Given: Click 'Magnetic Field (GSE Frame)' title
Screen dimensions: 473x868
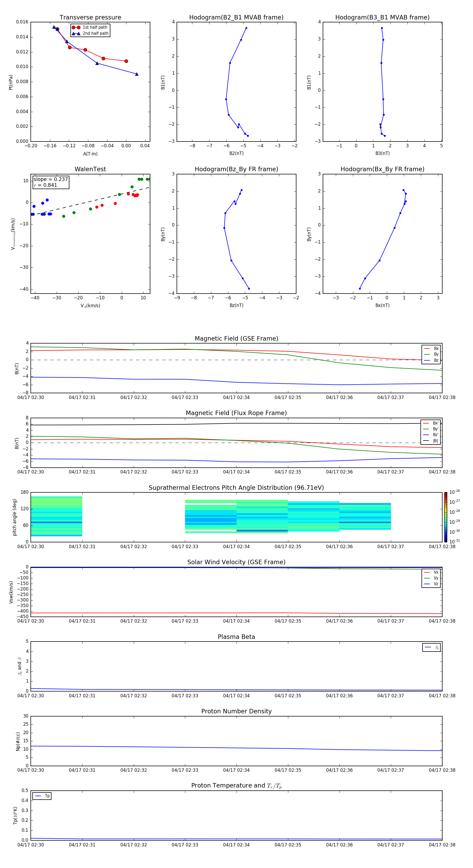Looking at the screenshot, I should (236, 339).
